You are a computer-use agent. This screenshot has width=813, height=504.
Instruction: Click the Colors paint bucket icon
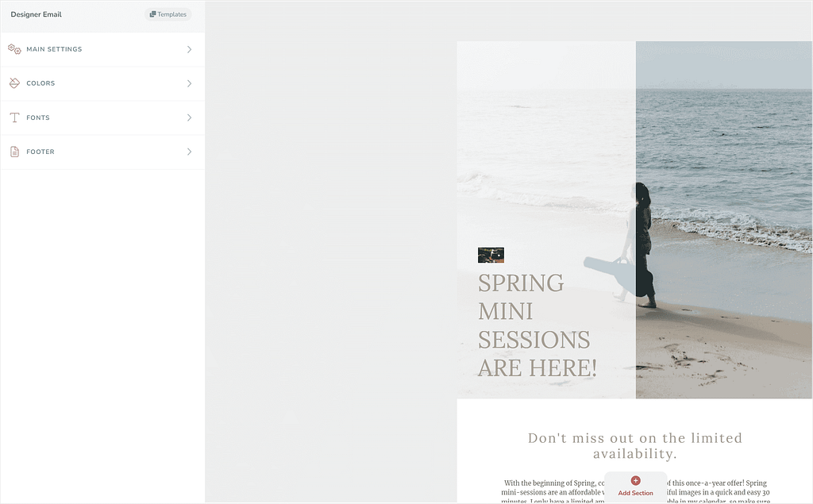pos(14,83)
